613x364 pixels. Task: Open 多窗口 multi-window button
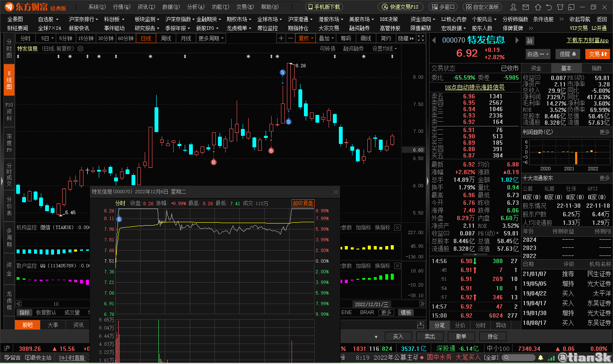pyautogui.click(x=443, y=7)
